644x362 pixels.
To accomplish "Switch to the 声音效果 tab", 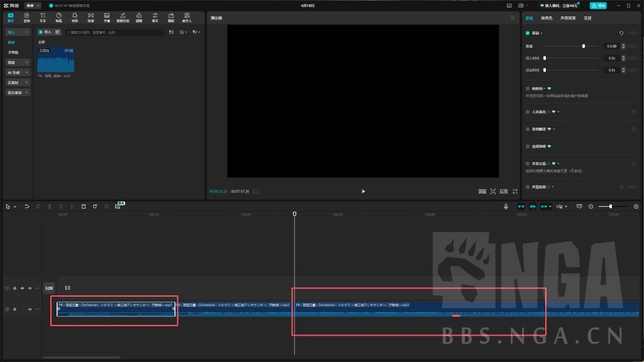I will 569,18.
